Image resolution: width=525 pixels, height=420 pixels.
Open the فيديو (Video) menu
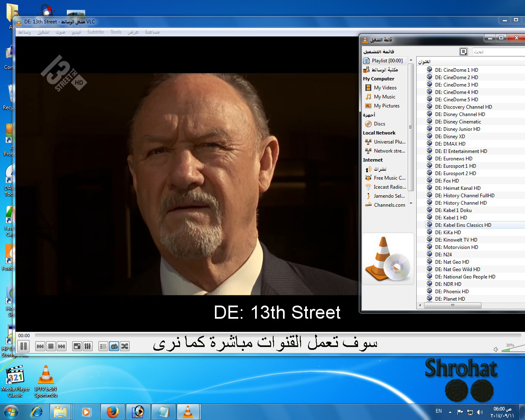click(76, 32)
